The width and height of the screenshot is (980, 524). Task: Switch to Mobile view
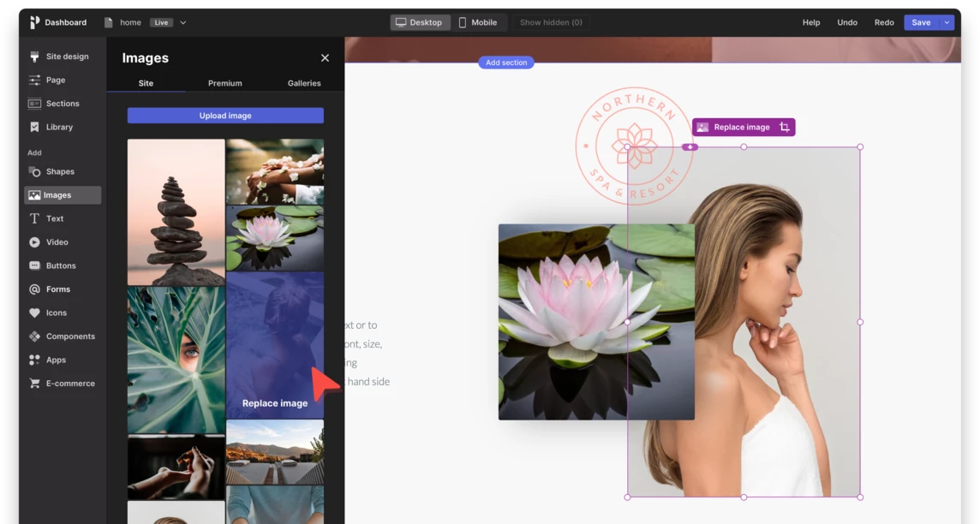click(x=479, y=22)
